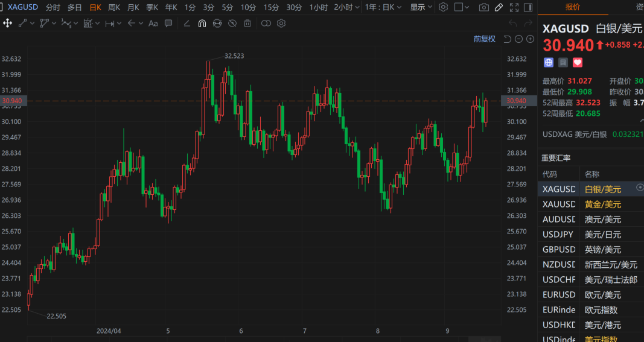Select the text annotation tool Aa
Screen dimensions: 644x342
click(x=153, y=24)
